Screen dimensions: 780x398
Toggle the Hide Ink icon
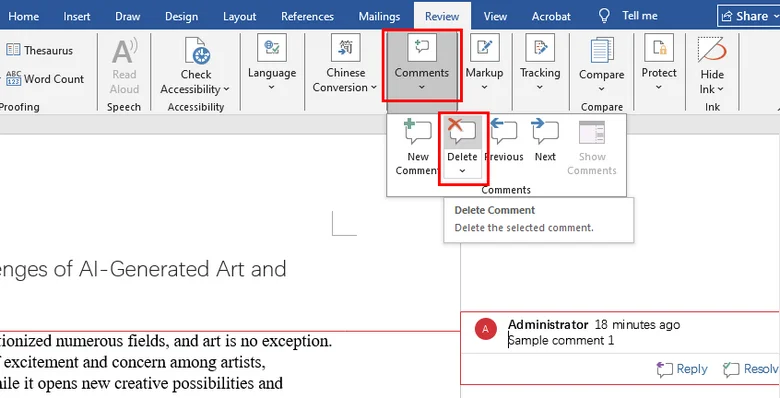[712, 50]
